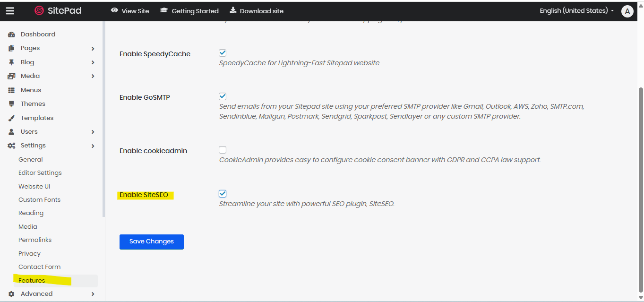Screen dimensions: 644x302
Task: Expand the Advanced menu chevron
Action: point(93,294)
